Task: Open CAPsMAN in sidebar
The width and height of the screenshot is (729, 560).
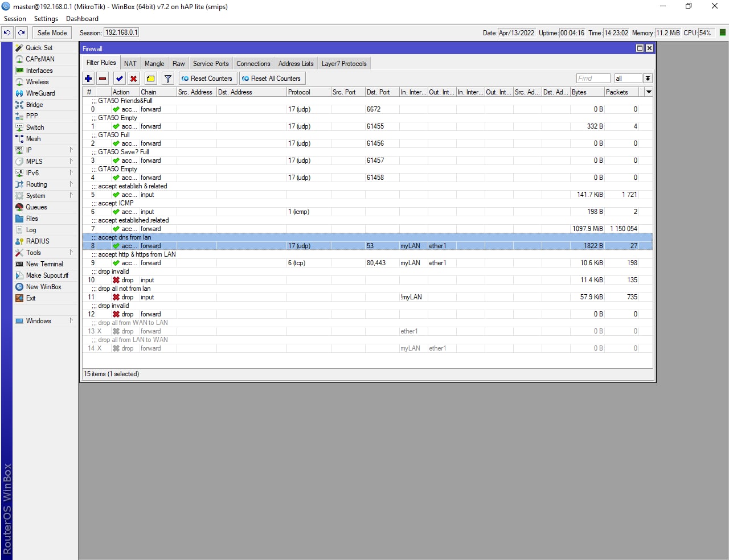Action: 46,59
